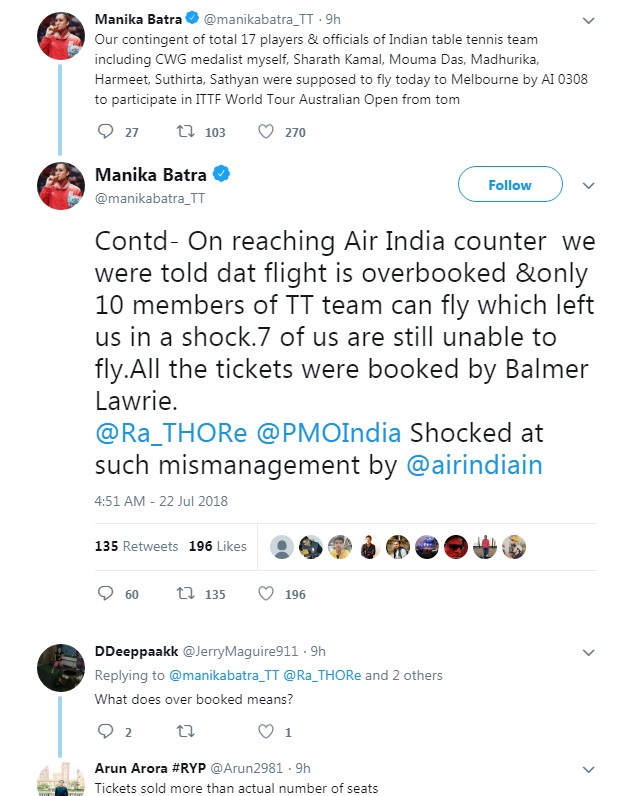
Task: Like the first tweet with 270 likes
Action: point(266,131)
